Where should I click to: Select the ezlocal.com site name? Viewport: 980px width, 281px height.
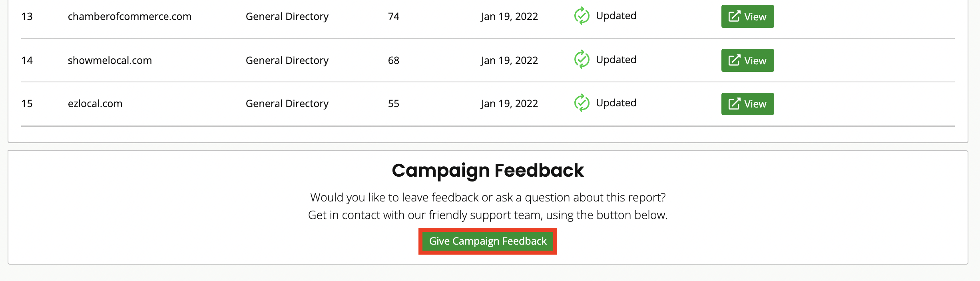pyautogui.click(x=95, y=104)
